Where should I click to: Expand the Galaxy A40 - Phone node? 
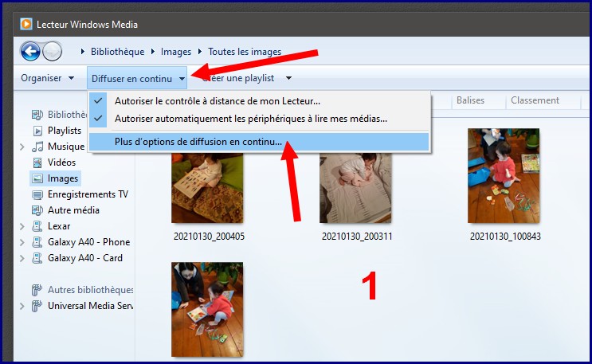click(x=22, y=242)
